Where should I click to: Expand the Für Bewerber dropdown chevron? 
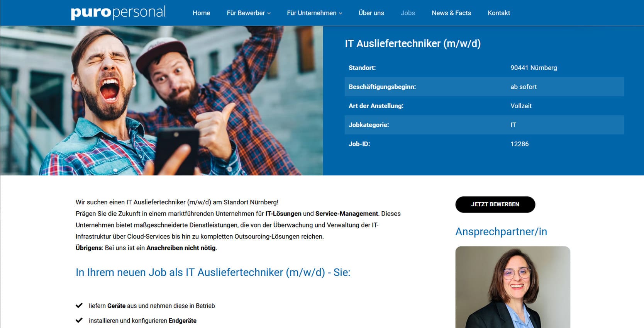pos(269,14)
